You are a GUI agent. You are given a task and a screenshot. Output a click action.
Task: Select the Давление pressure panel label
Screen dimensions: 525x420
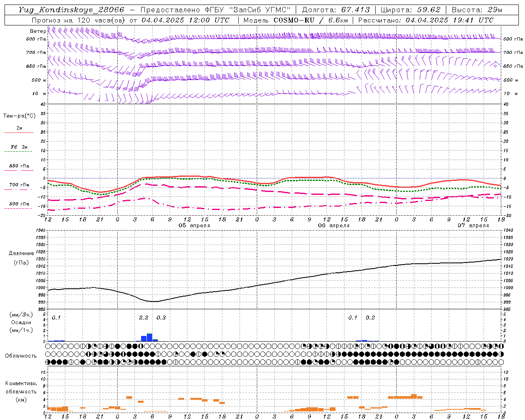[x=21, y=253]
